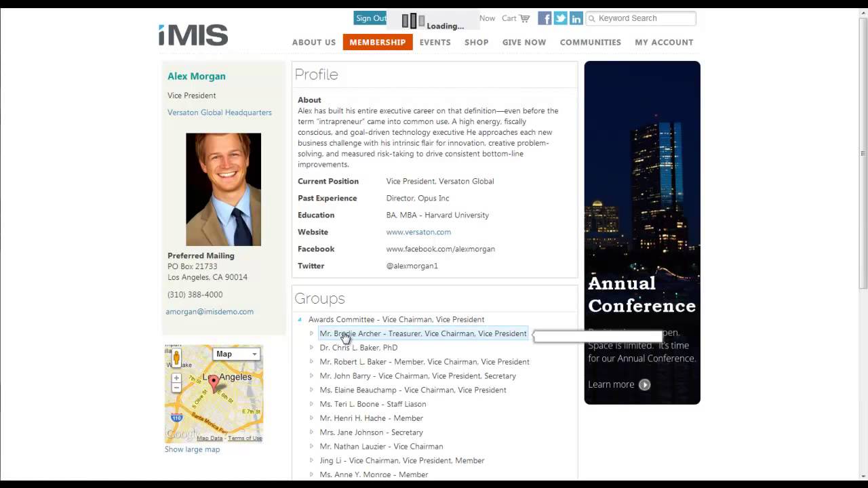Expand Mr. Nathan Lauzier entry
The image size is (868, 488).
coord(311,447)
